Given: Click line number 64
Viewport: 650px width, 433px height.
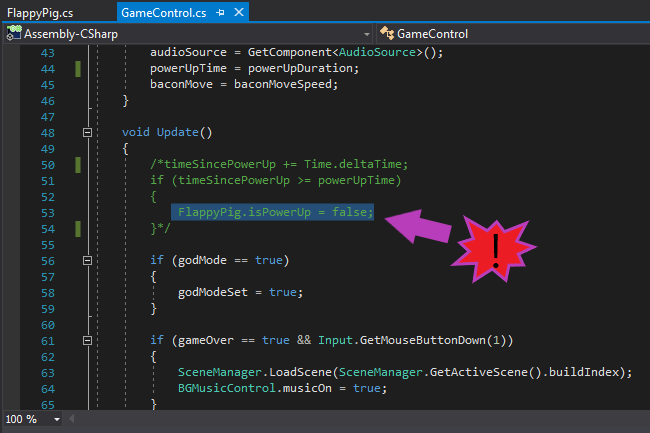Looking at the screenshot, I should [48, 389].
